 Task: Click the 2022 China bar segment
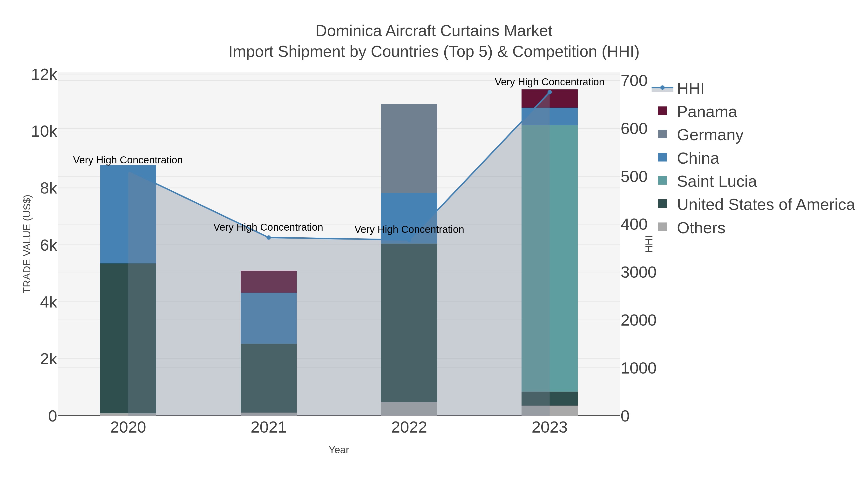(409, 218)
